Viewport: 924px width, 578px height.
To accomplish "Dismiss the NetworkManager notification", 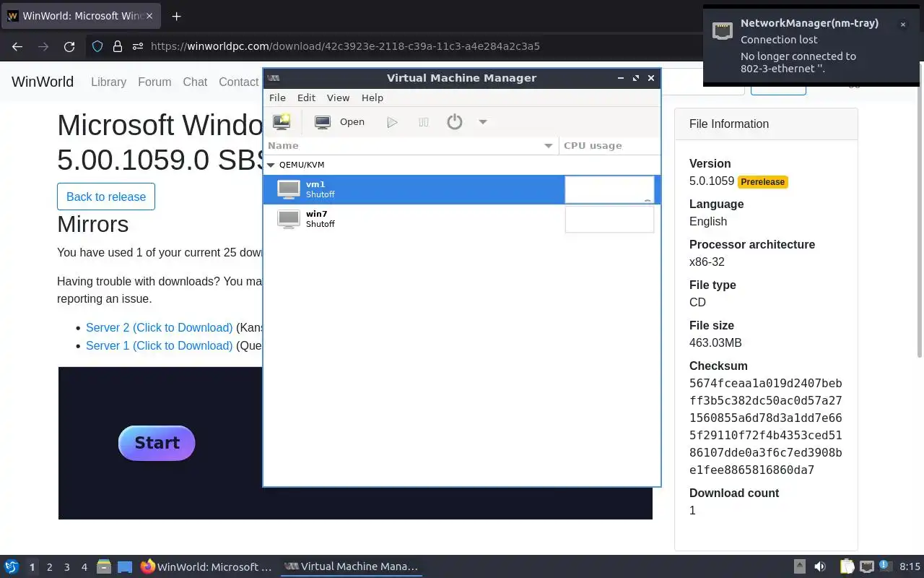I will click(x=902, y=25).
